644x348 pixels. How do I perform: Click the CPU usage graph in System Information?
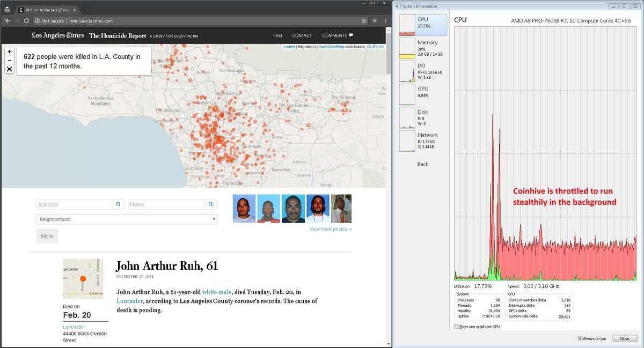point(545,153)
